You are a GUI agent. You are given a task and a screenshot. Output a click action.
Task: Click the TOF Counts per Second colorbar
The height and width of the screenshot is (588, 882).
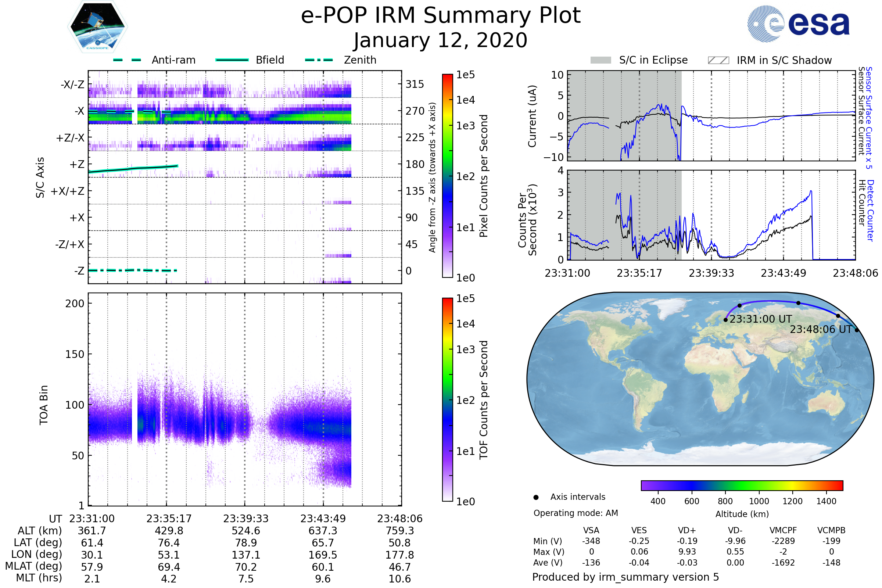tap(447, 399)
